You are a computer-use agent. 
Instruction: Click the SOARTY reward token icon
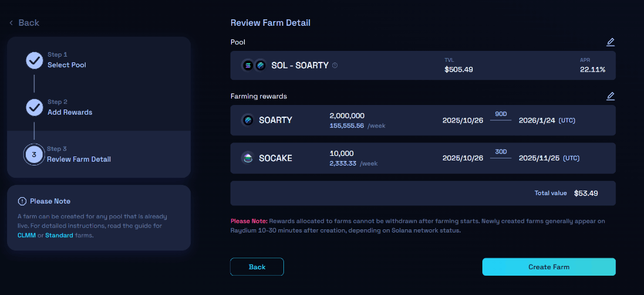[248, 120]
